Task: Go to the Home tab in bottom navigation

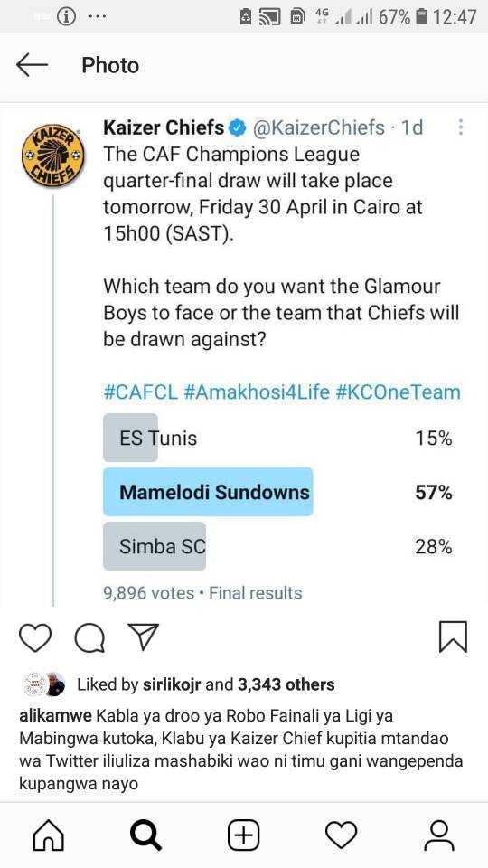Action: 49,835
